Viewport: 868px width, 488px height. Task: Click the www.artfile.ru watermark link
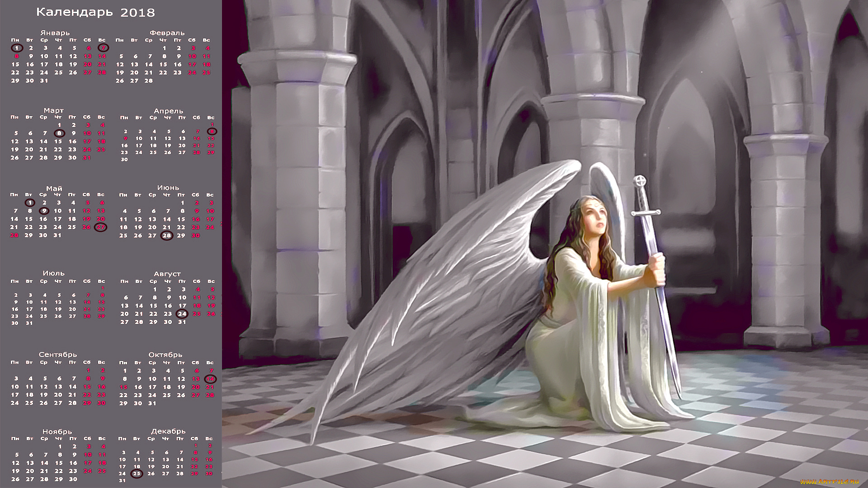click(x=829, y=482)
